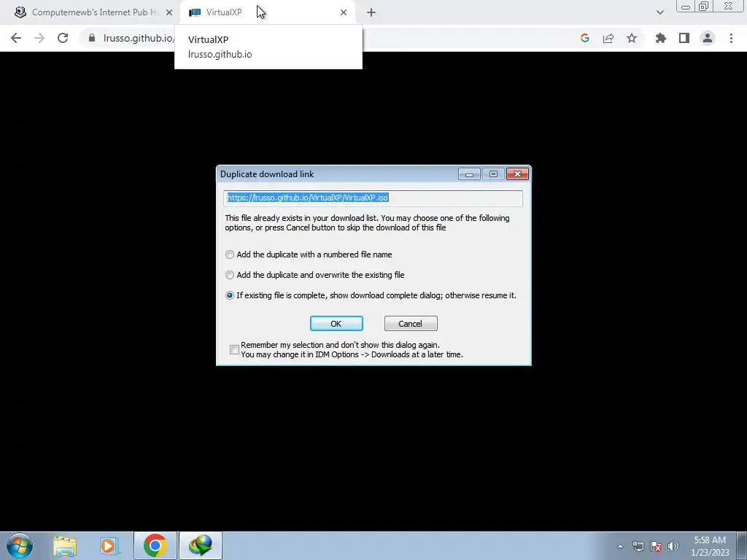This screenshot has width=747, height=560.
Task: Open Chrome's three-dot menu
Action: coord(731,38)
